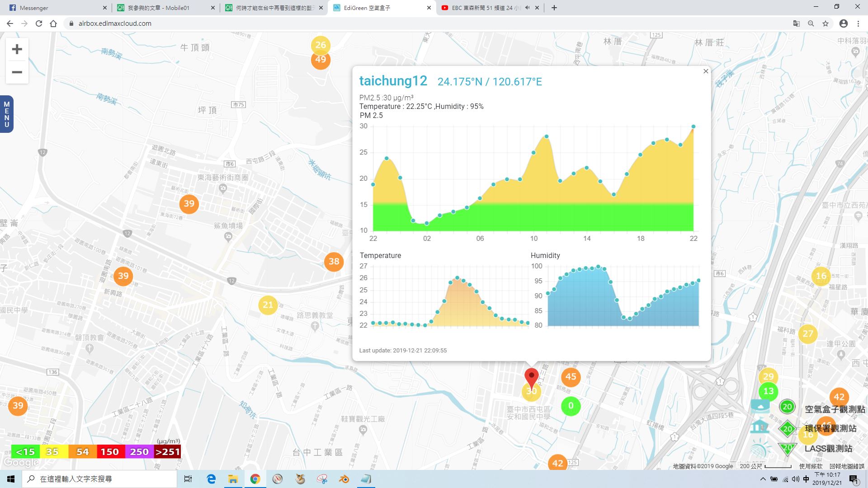This screenshot has height=488, width=868.
Task: Open the Windows Start menu
Action: [11, 479]
